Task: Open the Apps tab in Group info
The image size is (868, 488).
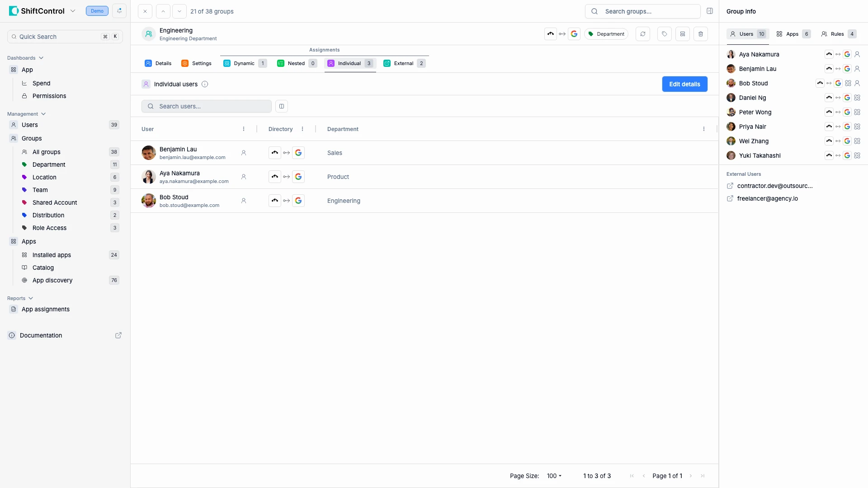Action: point(793,34)
